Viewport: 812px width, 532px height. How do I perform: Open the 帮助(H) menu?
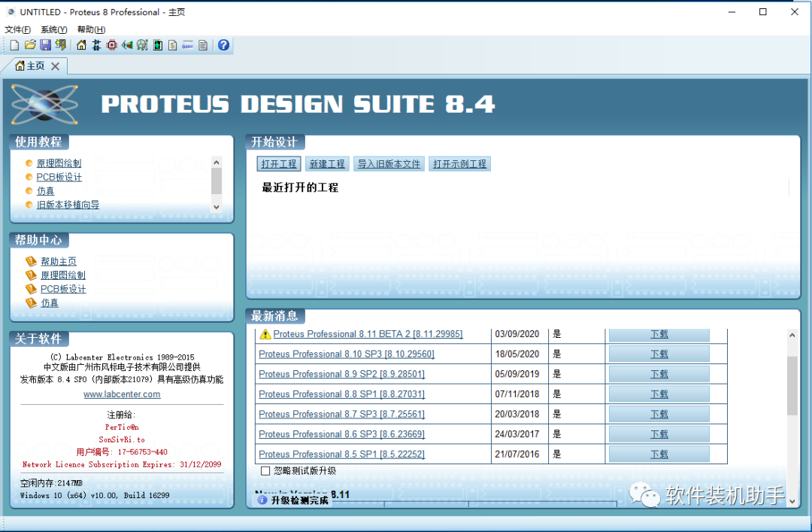(91, 29)
